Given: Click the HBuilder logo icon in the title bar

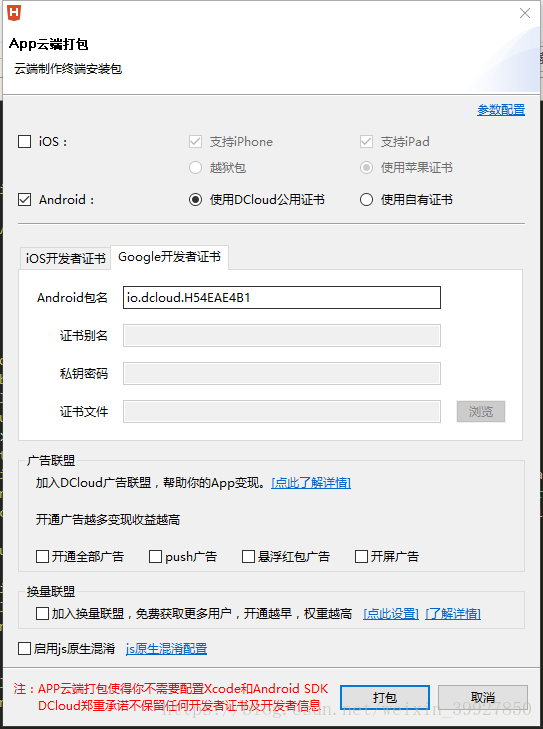Looking at the screenshot, I should click(x=14, y=13).
